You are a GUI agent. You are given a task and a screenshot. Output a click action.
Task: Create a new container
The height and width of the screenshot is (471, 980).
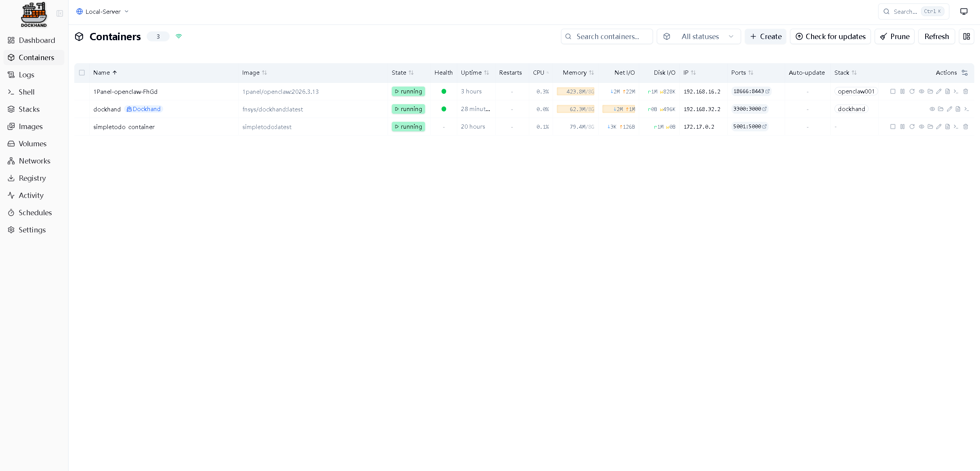[765, 36]
